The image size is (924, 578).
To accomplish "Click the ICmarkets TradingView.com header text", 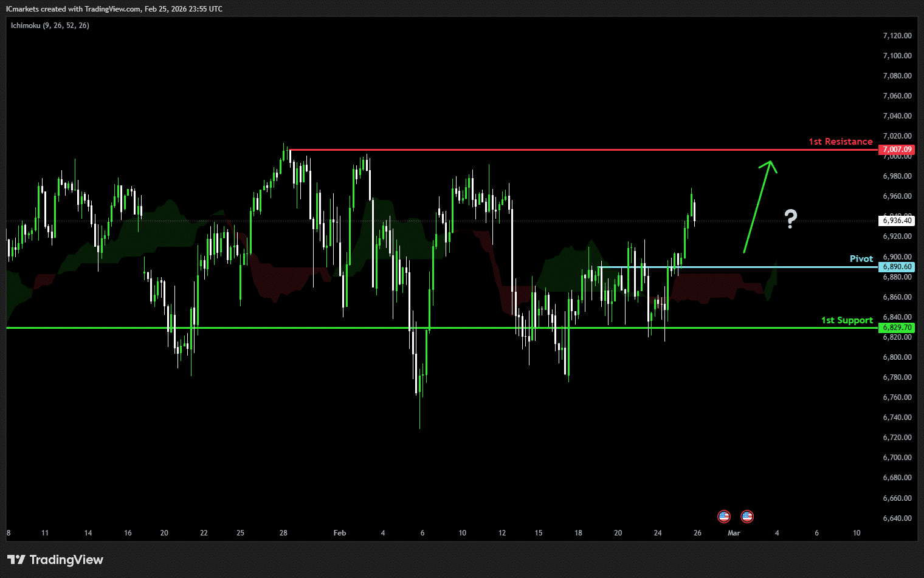I will [114, 9].
